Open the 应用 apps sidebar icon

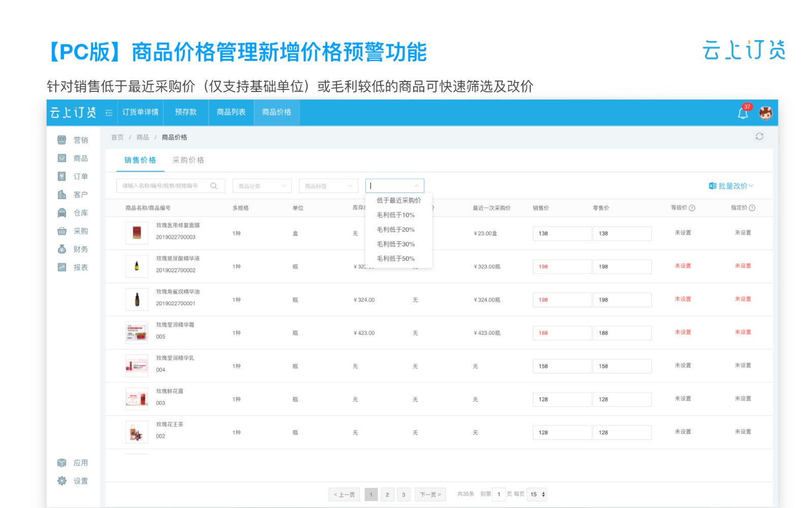tap(62, 463)
